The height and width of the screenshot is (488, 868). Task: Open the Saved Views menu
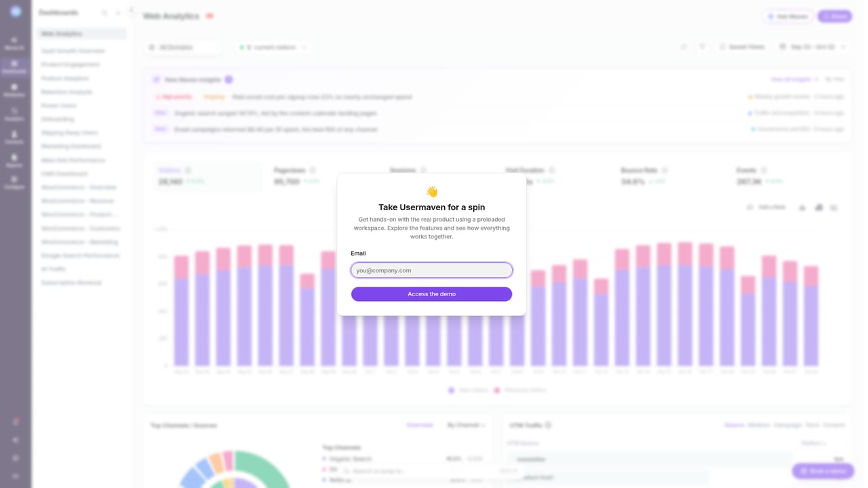(742, 47)
